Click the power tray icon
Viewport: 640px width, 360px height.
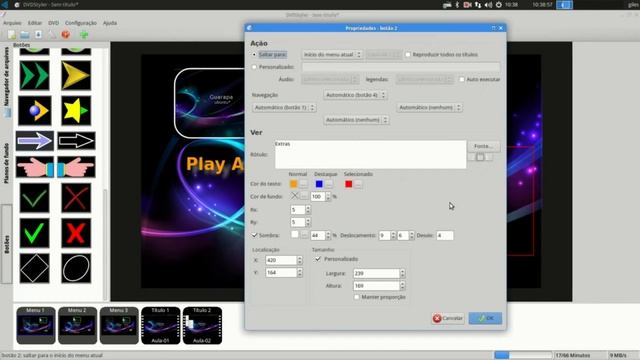coord(499,5)
